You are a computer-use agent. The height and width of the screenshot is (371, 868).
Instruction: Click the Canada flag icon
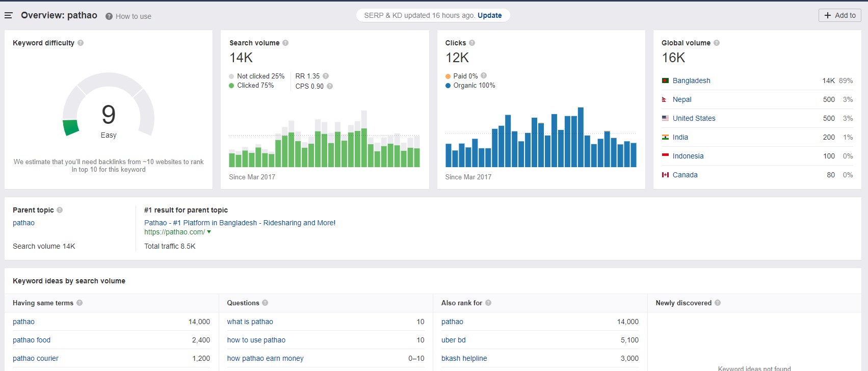[x=665, y=175]
